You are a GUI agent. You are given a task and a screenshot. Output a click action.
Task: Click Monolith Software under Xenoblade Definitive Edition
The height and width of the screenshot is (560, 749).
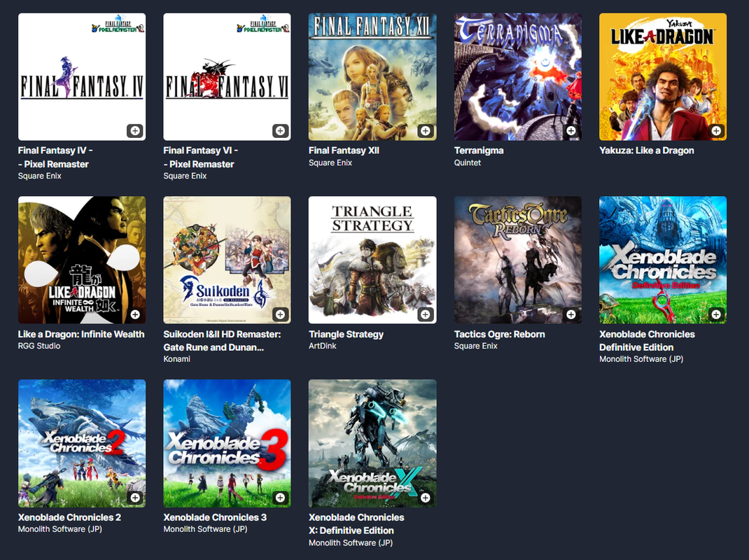[x=641, y=359]
